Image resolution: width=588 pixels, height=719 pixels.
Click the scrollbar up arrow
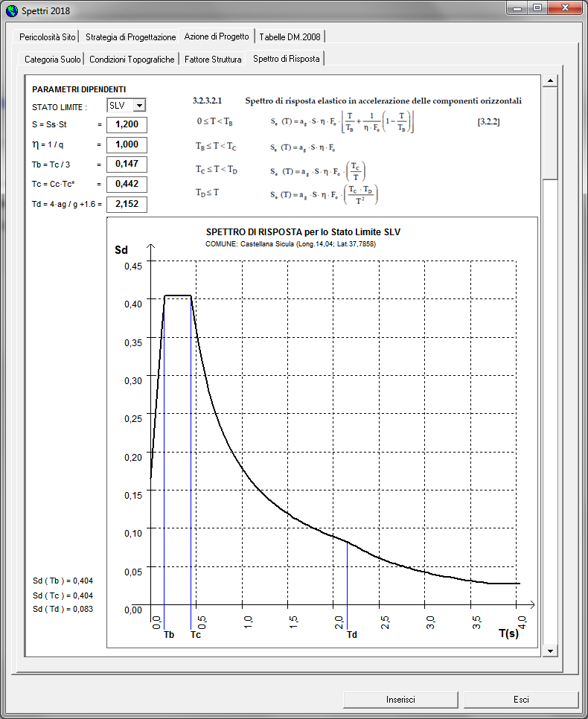click(x=550, y=80)
